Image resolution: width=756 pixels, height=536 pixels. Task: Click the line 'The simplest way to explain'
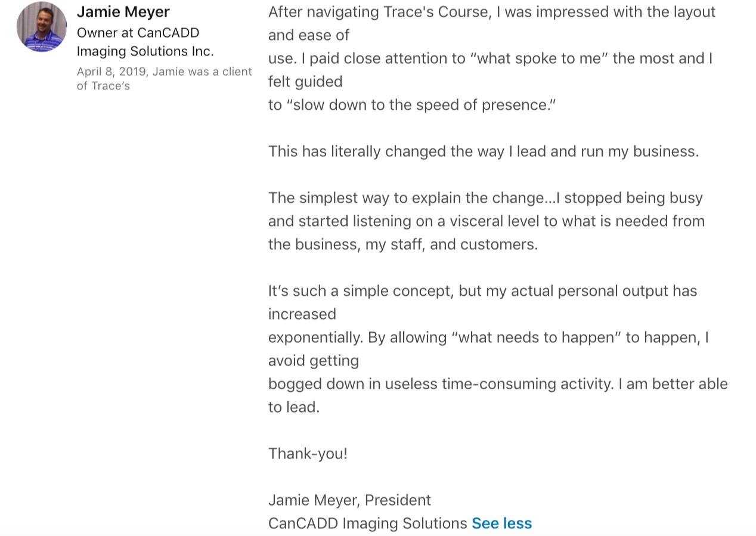pyautogui.click(x=485, y=198)
